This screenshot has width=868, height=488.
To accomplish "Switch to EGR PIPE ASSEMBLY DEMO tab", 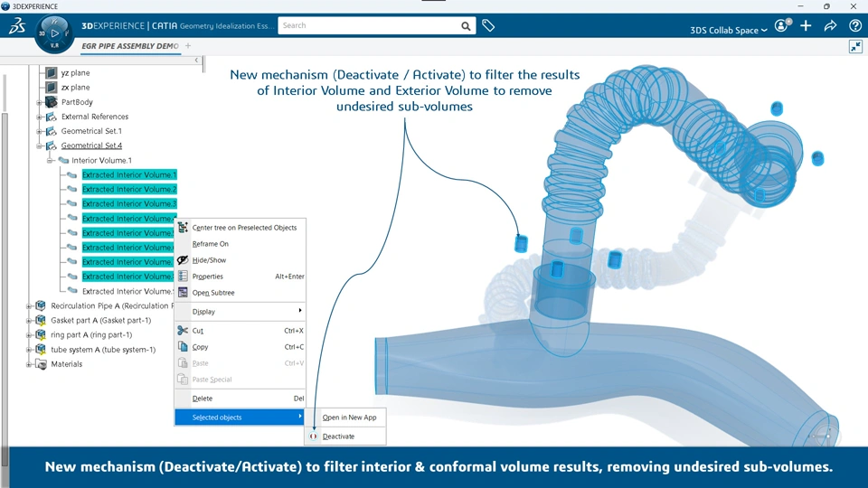I will [x=130, y=46].
